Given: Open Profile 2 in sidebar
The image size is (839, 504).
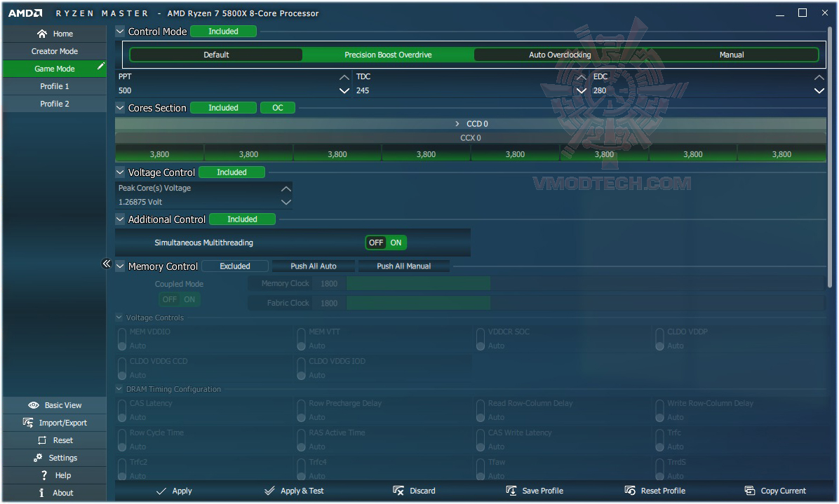Looking at the screenshot, I should tap(55, 104).
